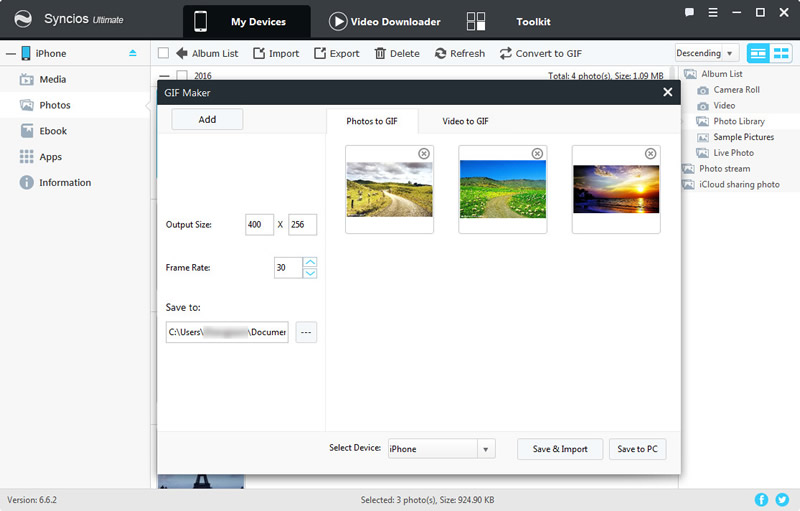
Task: Open the My Devices tab
Action: coord(246,21)
